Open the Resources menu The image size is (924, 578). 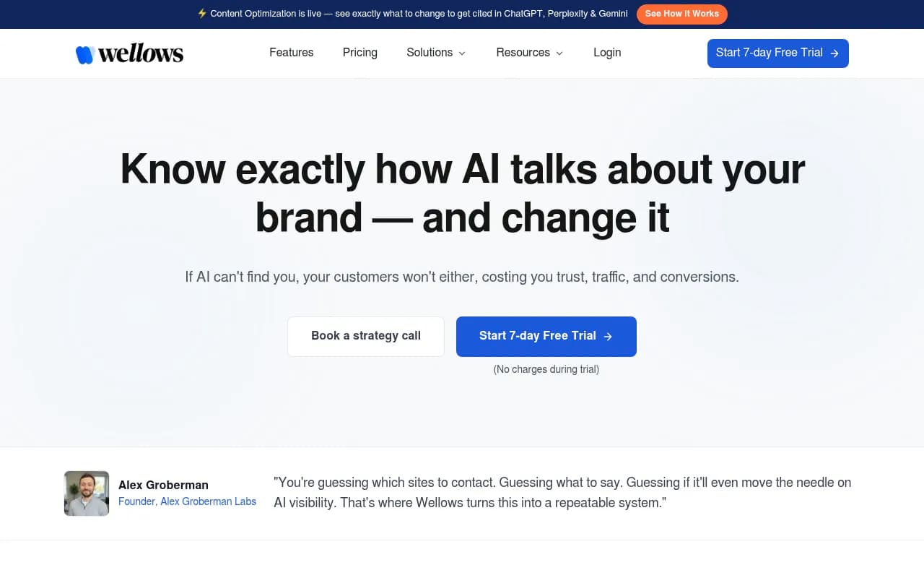click(x=530, y=53)
